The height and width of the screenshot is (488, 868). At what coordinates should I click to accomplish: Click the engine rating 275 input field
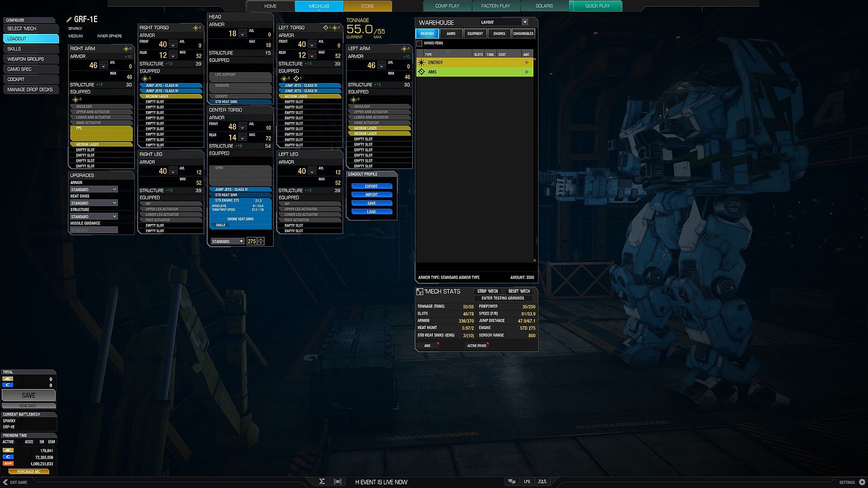coord(252,241)
